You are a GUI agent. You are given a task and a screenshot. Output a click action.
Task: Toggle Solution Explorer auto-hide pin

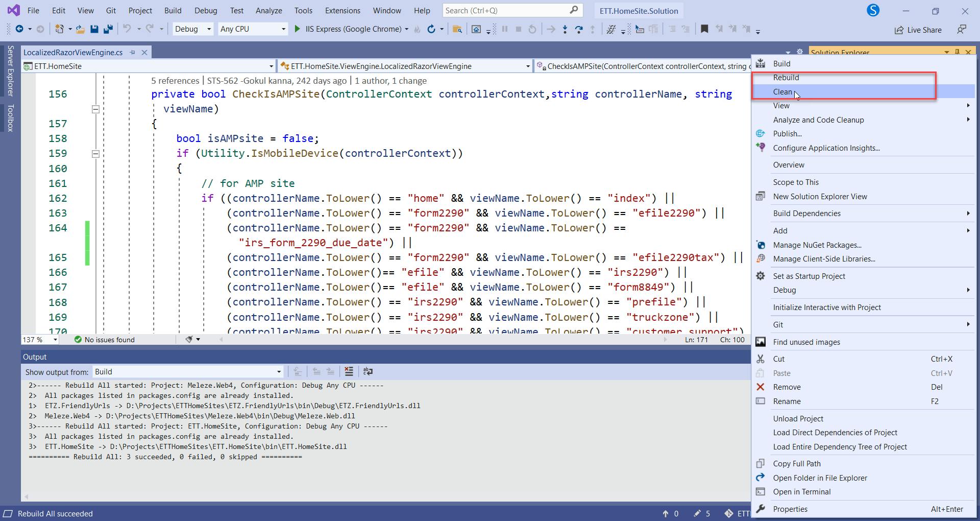[957, 52]
